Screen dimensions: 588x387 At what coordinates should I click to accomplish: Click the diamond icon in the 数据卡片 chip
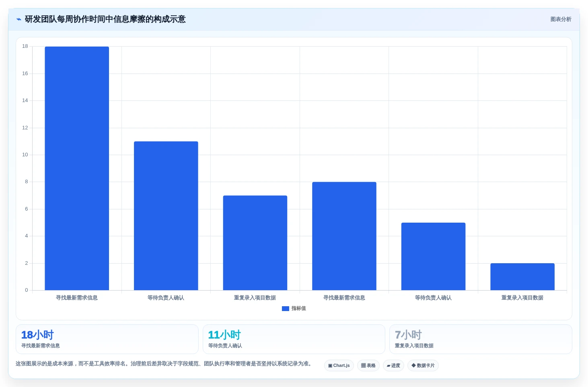(413, 366)
